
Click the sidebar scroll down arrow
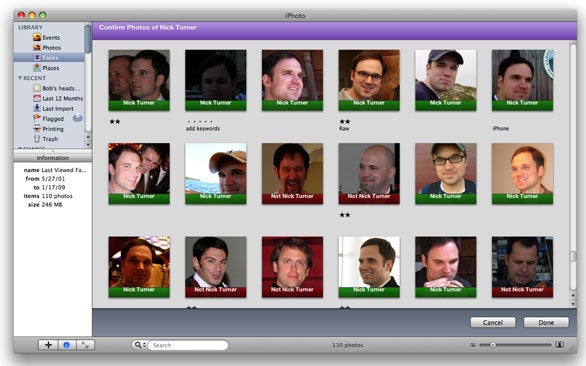tap(88, 145)
